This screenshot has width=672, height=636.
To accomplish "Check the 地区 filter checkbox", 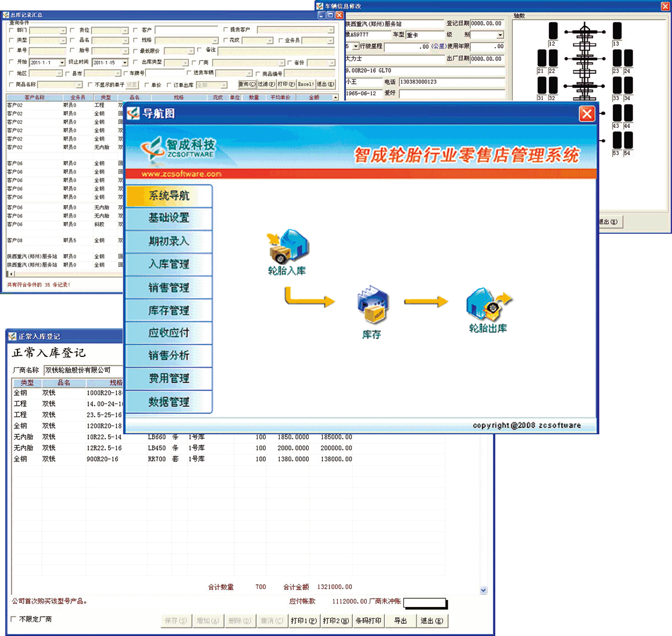I will (x=12, y=73).
